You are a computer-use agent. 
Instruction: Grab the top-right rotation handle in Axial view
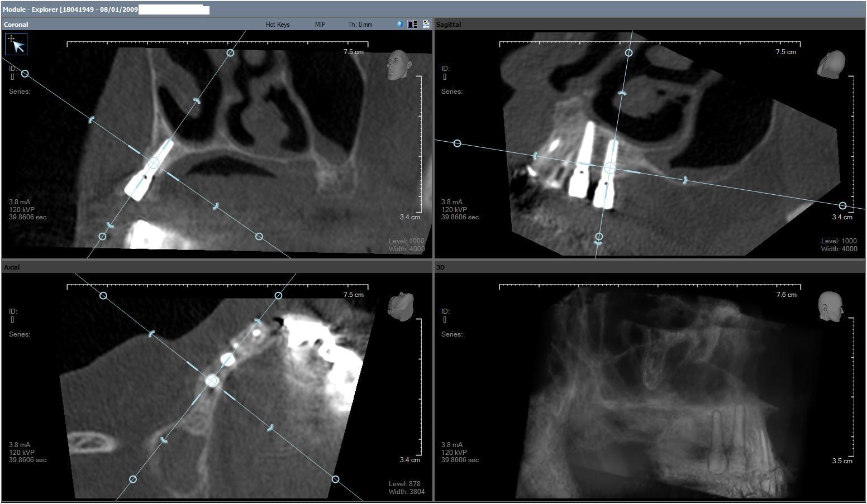[x=278, y=295]
